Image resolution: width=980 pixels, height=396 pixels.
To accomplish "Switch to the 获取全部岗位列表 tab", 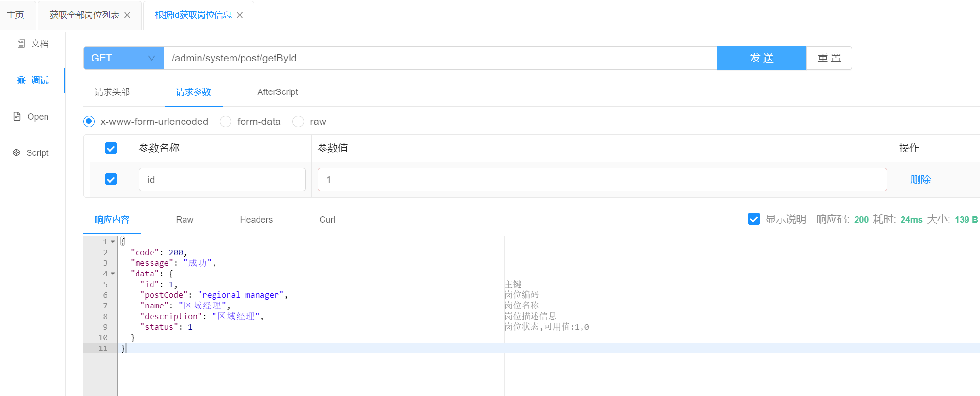I will pyautogui.click(x=84, y=15).
